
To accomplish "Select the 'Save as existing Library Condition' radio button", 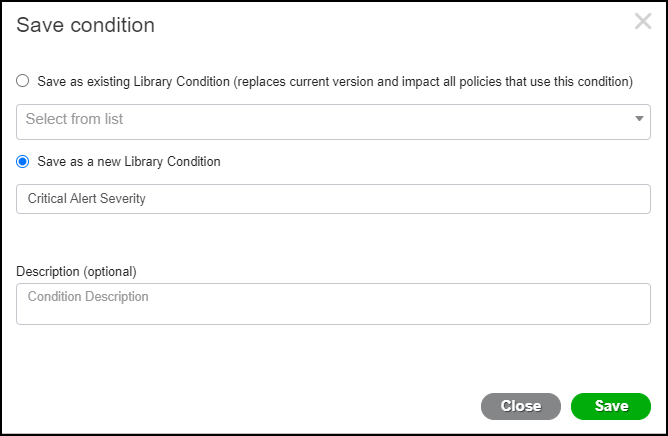I will click(x=23, y=81).
